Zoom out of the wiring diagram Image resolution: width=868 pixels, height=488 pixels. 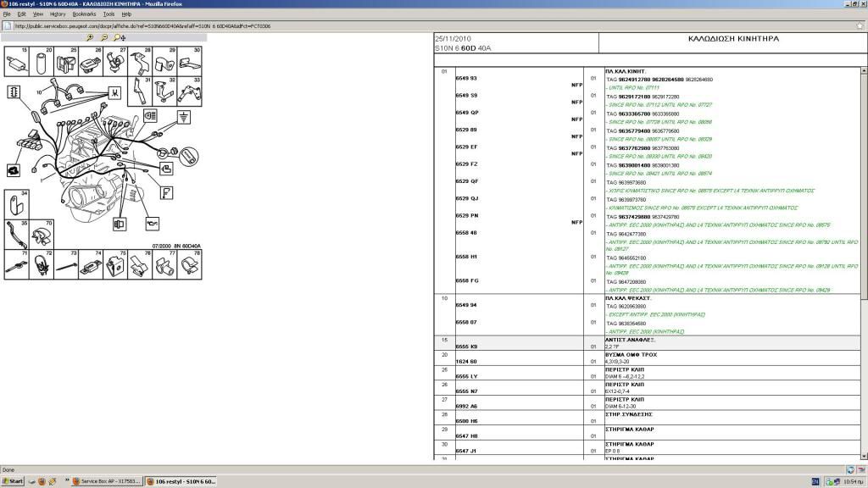pos(104,37)
